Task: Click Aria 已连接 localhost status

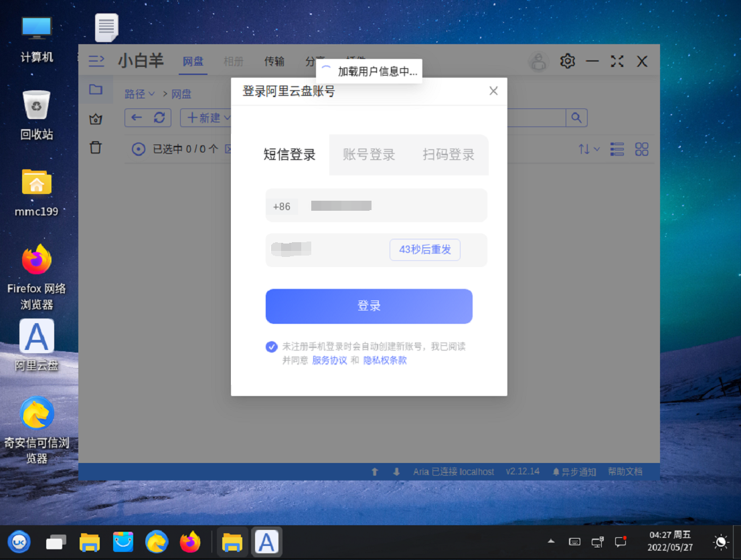Action: pyautogui.click(x=454, y=472)
